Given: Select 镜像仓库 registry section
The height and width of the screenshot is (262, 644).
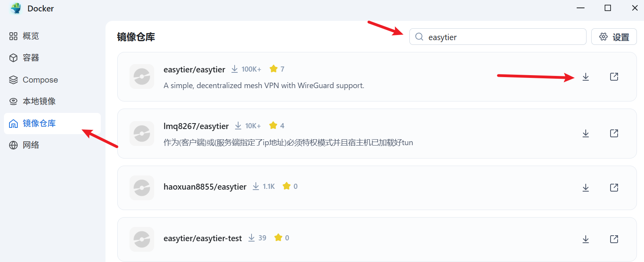Looking at the screenshot, I should pos(52,124).
